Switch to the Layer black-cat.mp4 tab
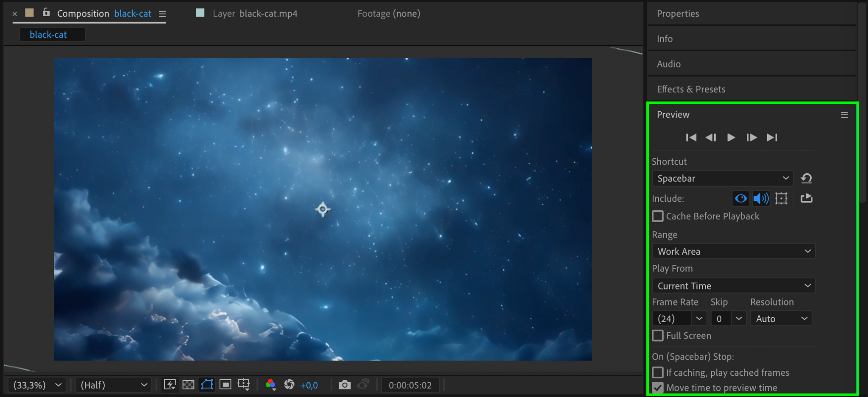 click(255, 14)
